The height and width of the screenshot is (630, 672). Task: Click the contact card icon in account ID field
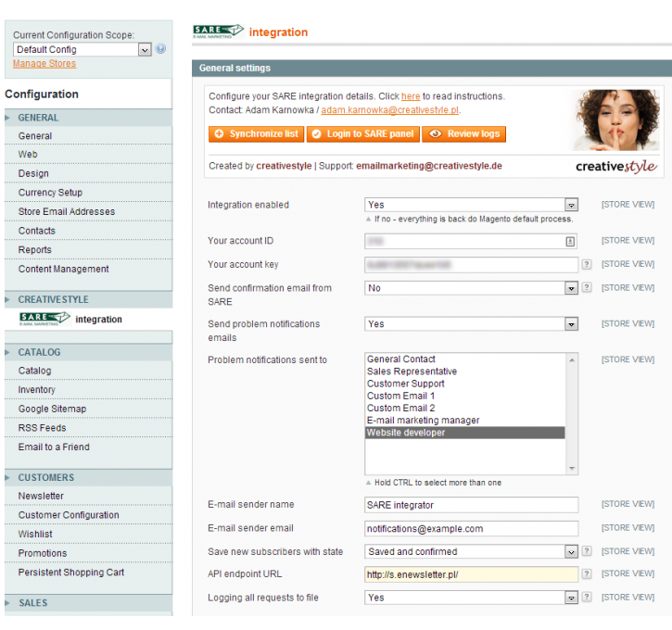(570, 242)
